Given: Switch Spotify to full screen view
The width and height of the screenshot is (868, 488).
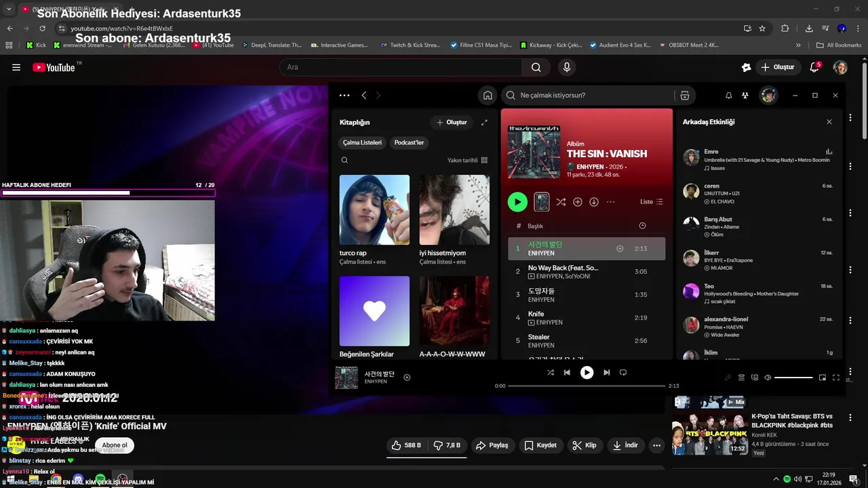Looking at the screenshot, I should [x=836, y=378].
